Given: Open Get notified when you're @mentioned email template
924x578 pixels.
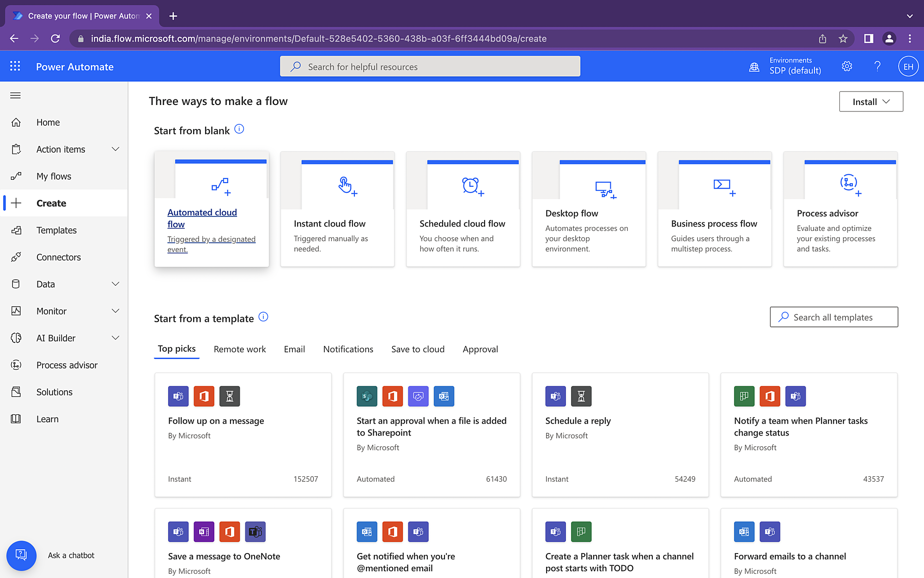Looking at the screenshot, I should 432,543.
